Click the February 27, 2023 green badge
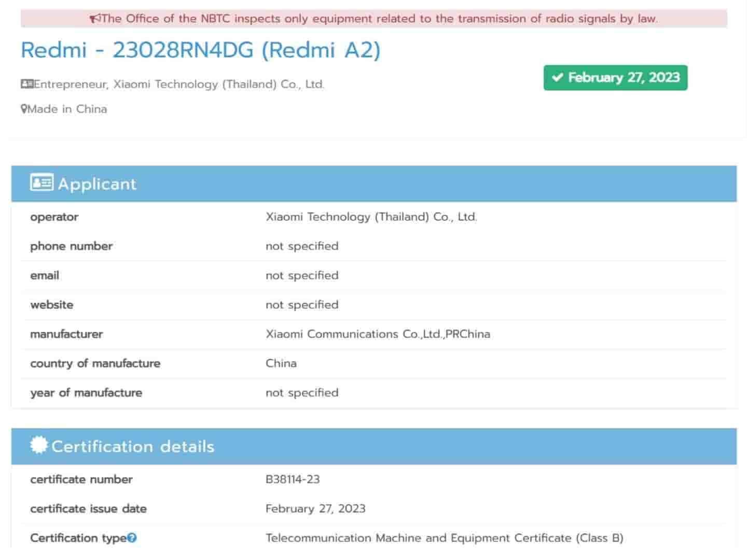747x560 pixels. (x=615, y=78)
